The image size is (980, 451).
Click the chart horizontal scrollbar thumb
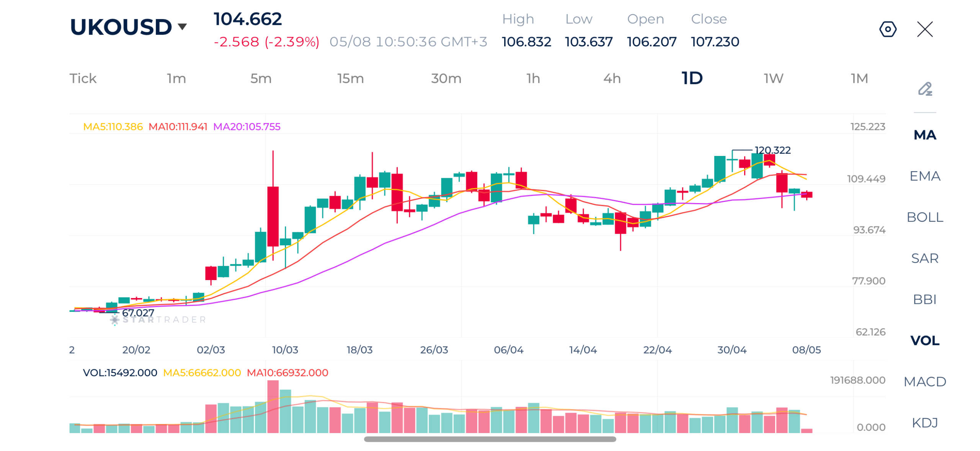490,439
